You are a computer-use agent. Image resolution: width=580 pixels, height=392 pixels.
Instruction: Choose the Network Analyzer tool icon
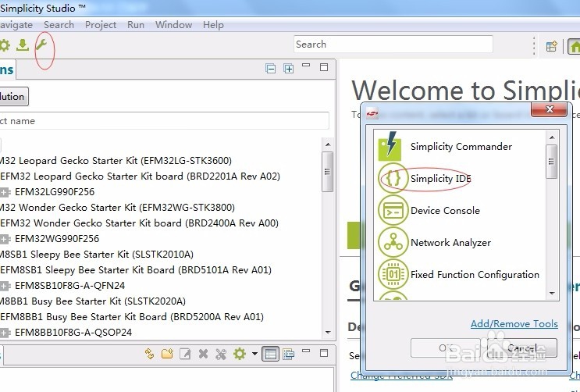coord(393,242)
